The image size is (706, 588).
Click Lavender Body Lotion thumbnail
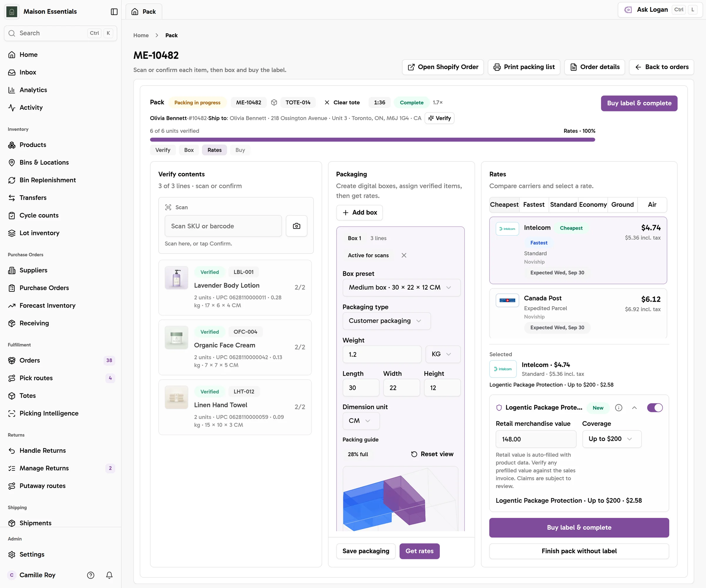pyautogui.click(x=176, y=278)
